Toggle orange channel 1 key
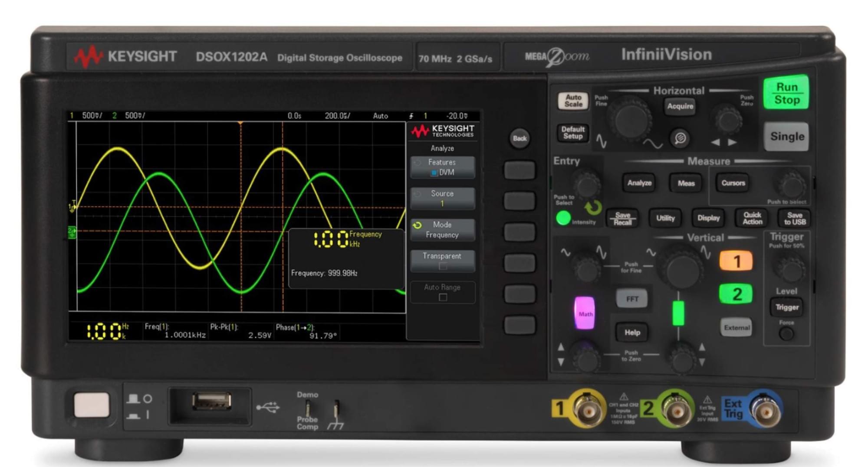The image size is (868, 467). click(736, 261)
